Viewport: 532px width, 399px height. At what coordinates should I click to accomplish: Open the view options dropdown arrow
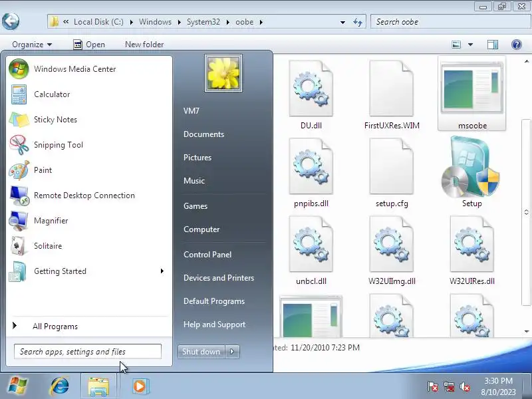470,45
